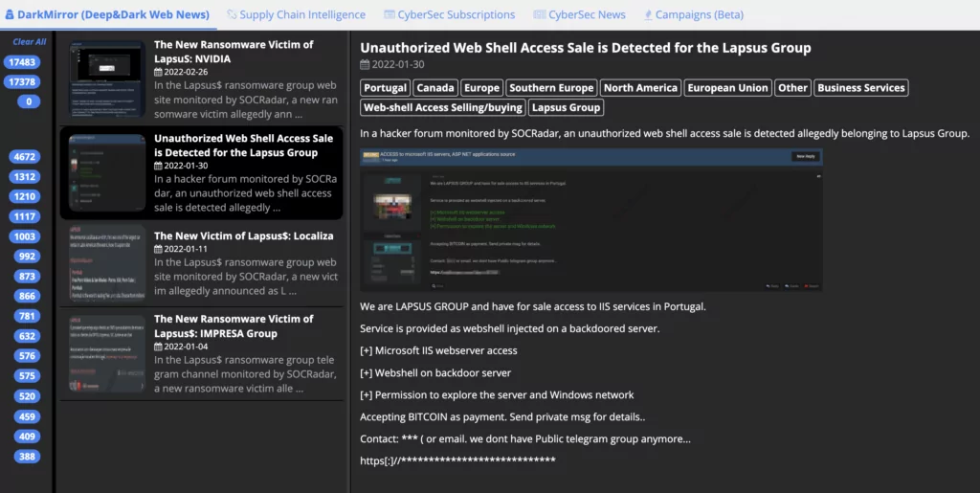Open the CyberSec Subscriptions tab
The image size is (980, 493).
450,14
